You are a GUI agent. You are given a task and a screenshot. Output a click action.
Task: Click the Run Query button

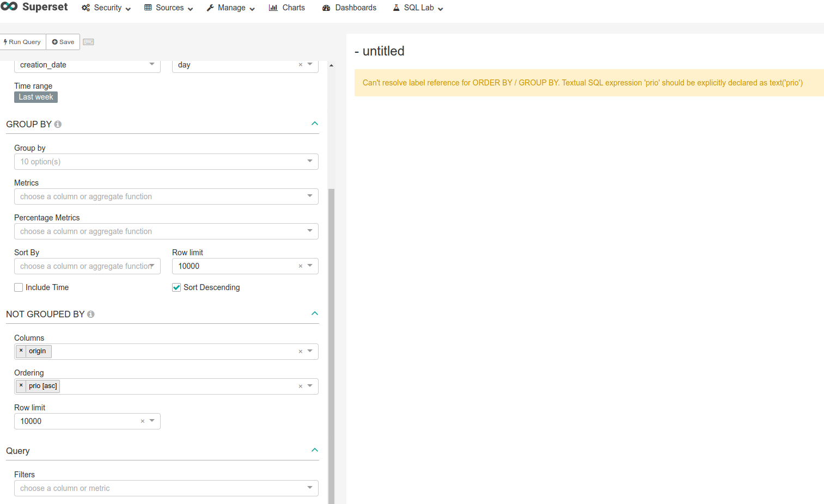coord(22,41)
